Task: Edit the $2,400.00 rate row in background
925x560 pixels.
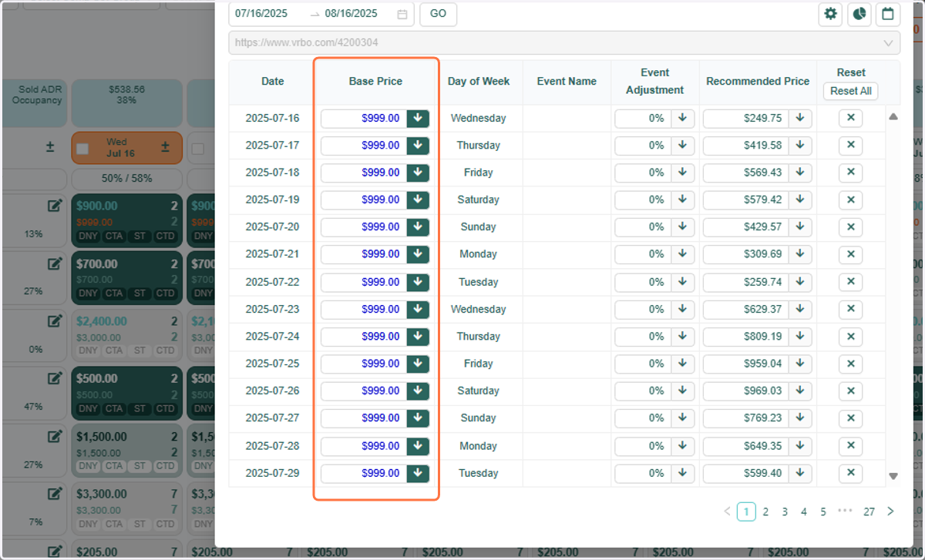Action: tap(55, 320)
